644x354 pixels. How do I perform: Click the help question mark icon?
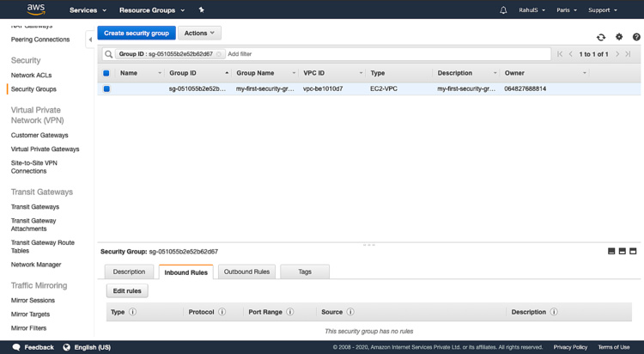pyautogui.click(x=636, y=37)
